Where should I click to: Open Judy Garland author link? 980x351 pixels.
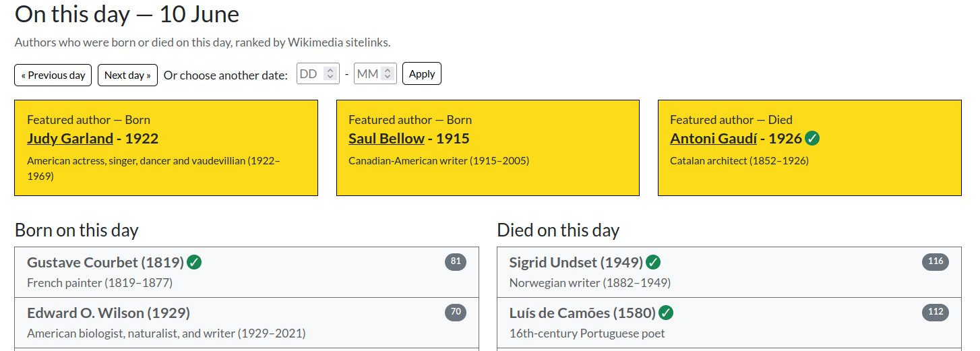[70, 139]
